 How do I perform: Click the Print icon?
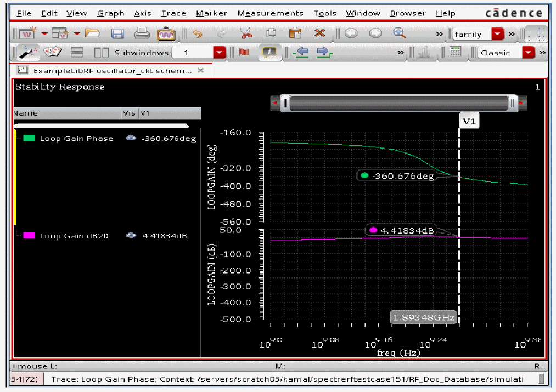tap(142, 33)
